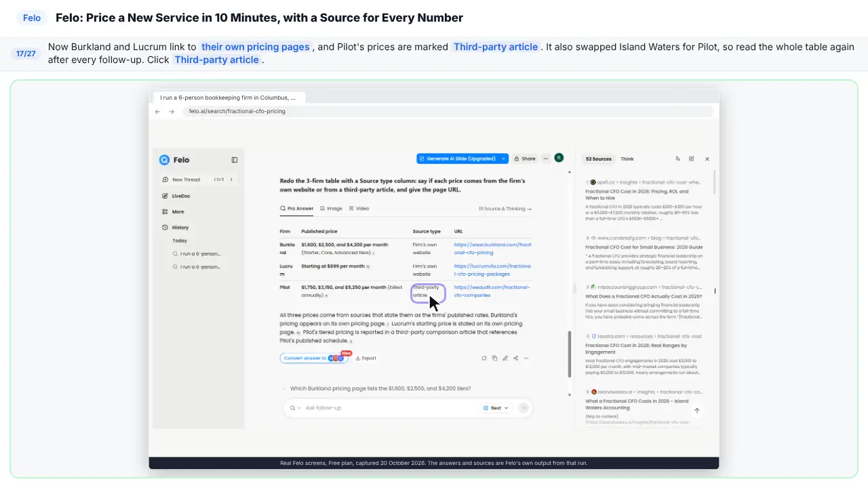Viewport: 868px width, 488px height.
Task: Open the three-dot menu beside Share
Action: coord(545,159)
